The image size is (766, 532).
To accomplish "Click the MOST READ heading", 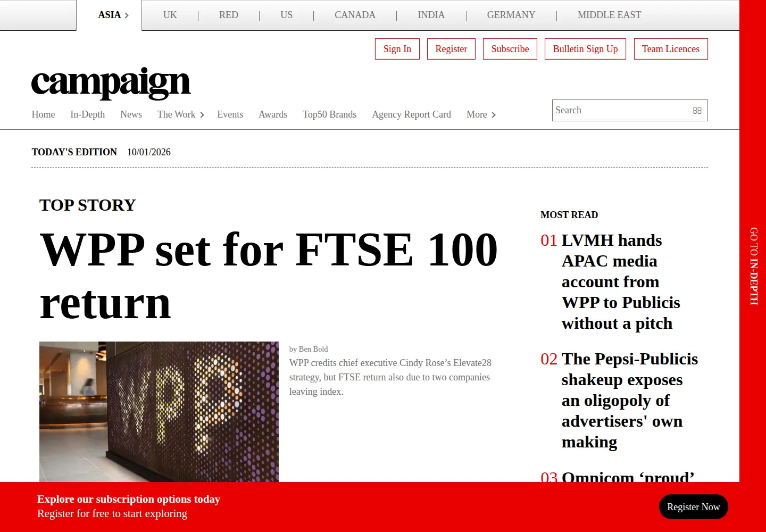I will (569, 215).
